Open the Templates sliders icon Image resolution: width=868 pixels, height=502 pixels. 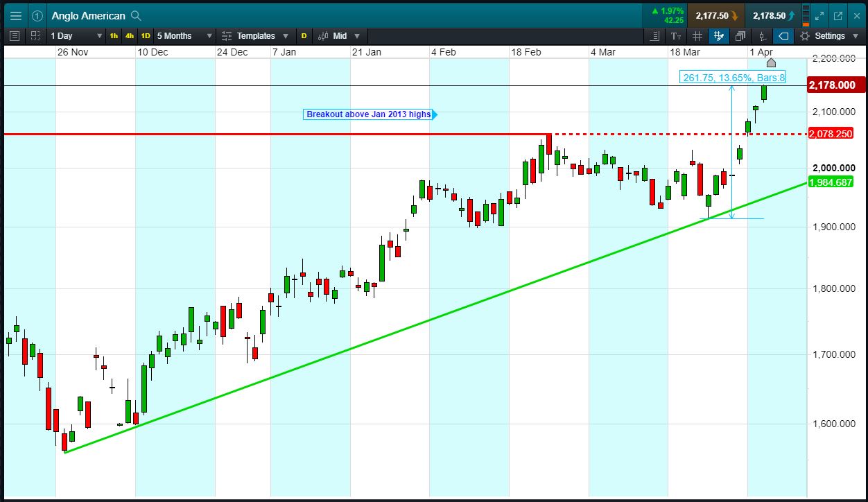(x=226, y=36)
